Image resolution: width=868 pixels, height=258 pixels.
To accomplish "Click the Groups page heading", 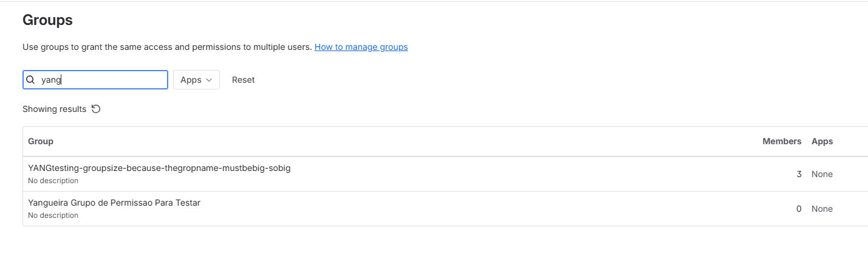I will tap(47, 20).
